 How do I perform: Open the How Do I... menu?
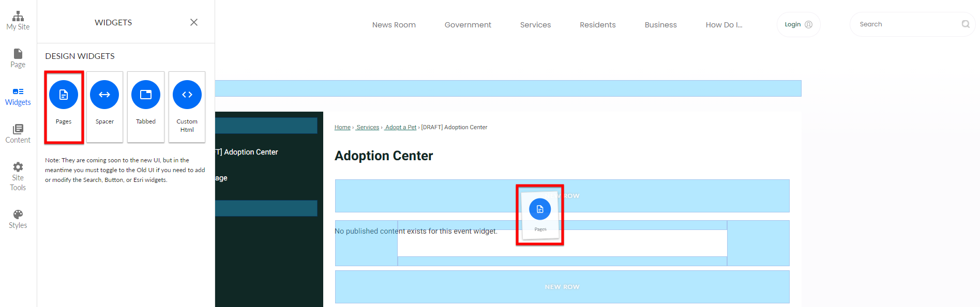point(724,25)
